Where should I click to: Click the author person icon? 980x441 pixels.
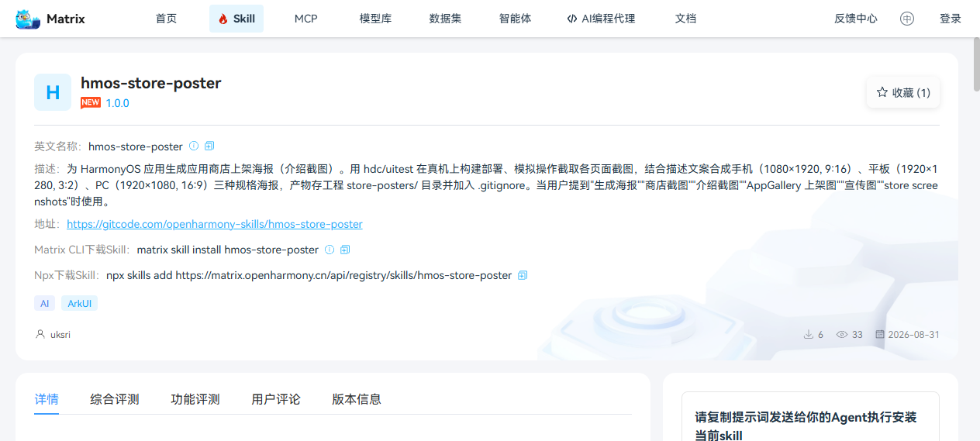(40, 335)
